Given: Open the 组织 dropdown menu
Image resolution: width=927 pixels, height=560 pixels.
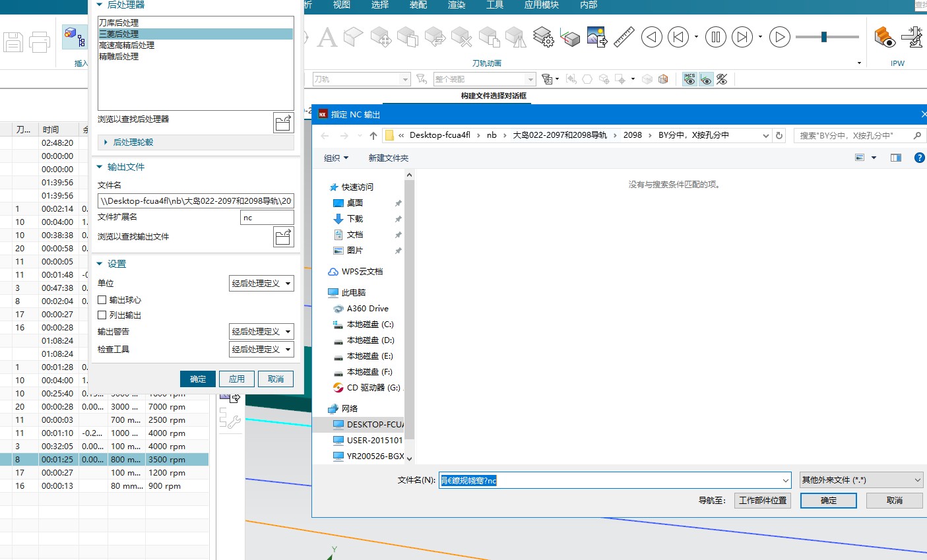Looking at the screenshot, I should (x=336, y=158).
